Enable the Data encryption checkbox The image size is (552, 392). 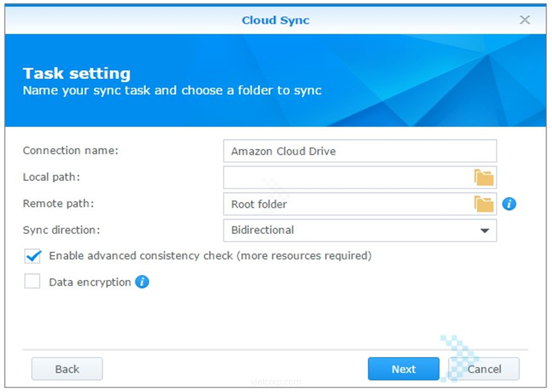click(x=32, y=282)
